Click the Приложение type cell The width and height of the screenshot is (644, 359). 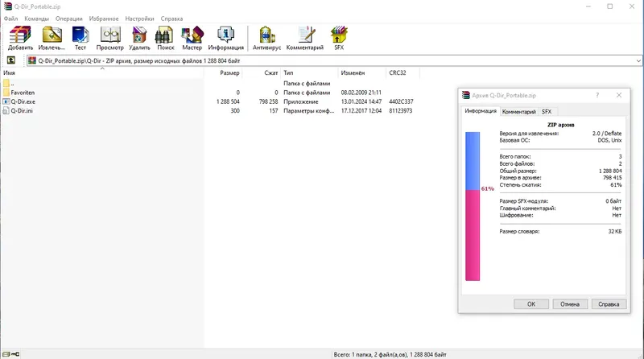coord(300,101)
